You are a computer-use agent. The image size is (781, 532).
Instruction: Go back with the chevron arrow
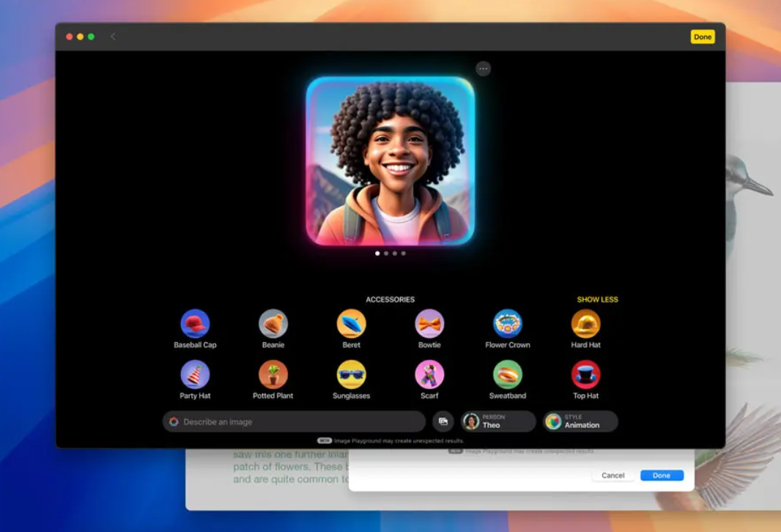pos(113,37)
